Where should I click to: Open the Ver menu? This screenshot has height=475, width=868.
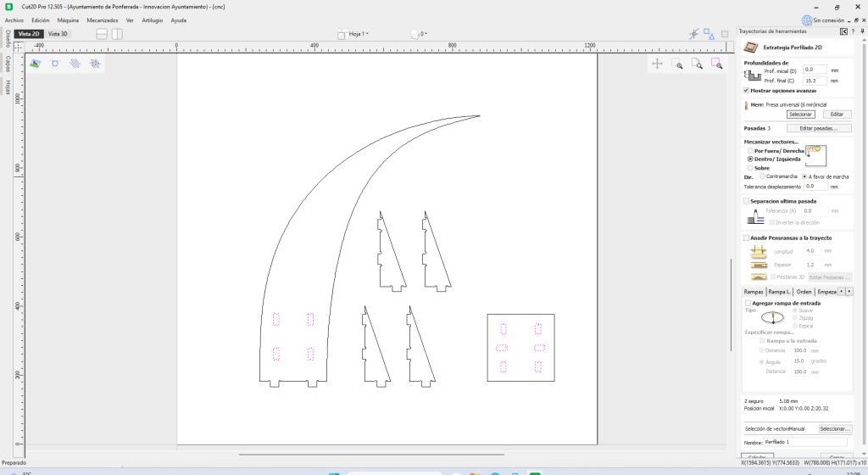[130, 20]
